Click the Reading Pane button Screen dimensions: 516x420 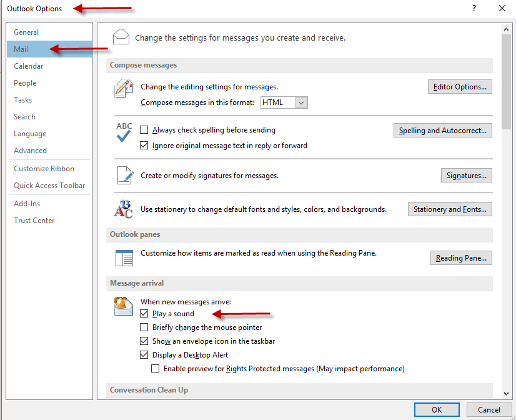(461, 257)
